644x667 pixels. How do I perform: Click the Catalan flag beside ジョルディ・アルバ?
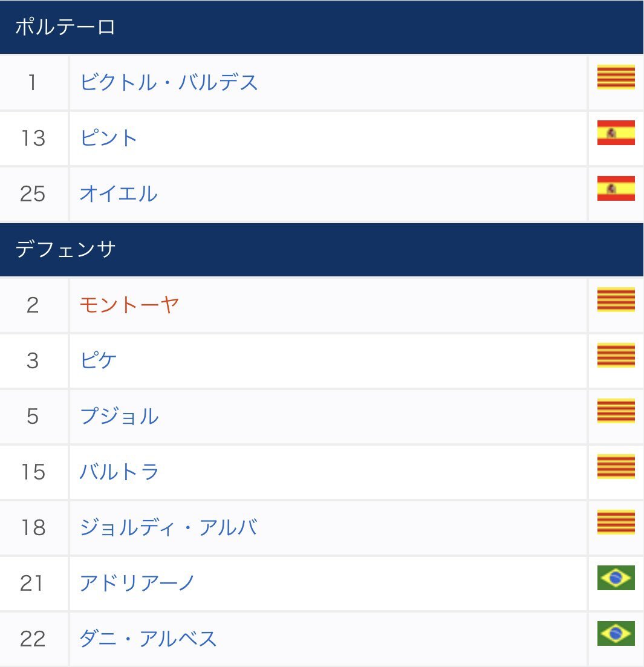click(x=616, y=522)
